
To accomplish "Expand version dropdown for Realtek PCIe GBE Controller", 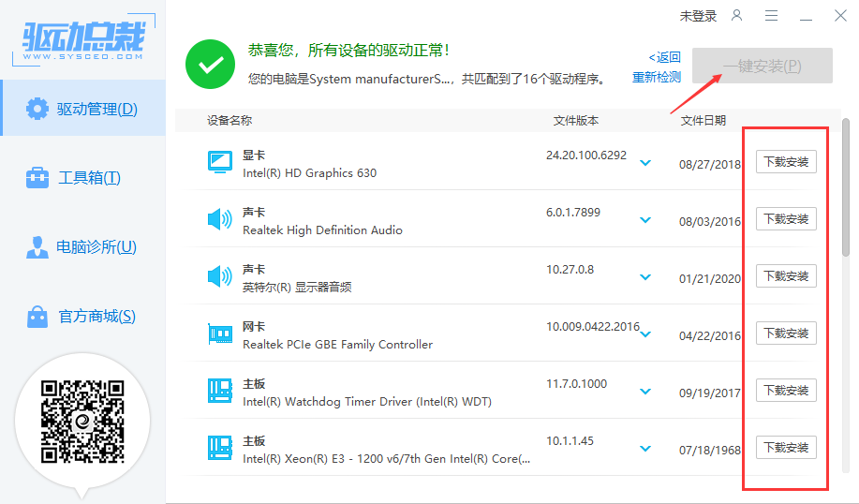I will click(x=644, y=334).
